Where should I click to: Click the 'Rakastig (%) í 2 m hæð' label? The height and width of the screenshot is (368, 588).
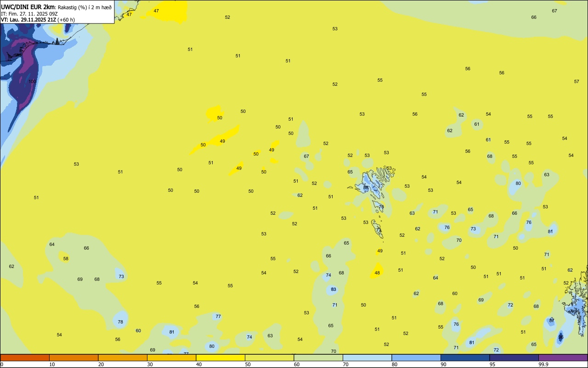click(x=85, y=7)
